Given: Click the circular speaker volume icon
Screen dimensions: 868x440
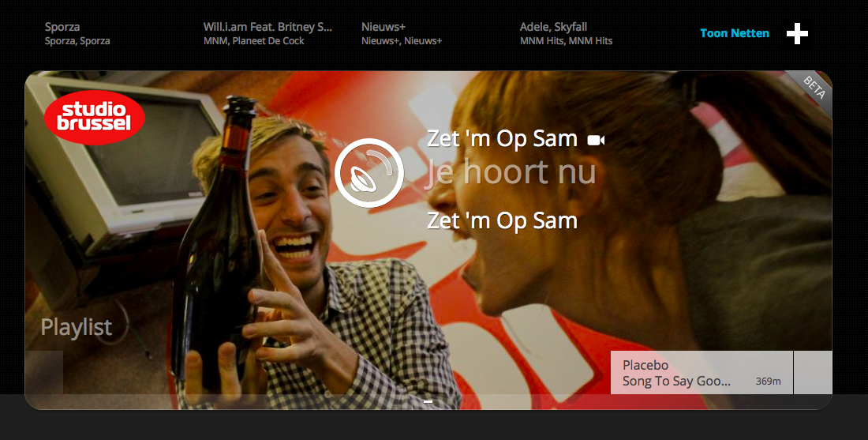Looking at the screenshot, I should click(369, 172).
